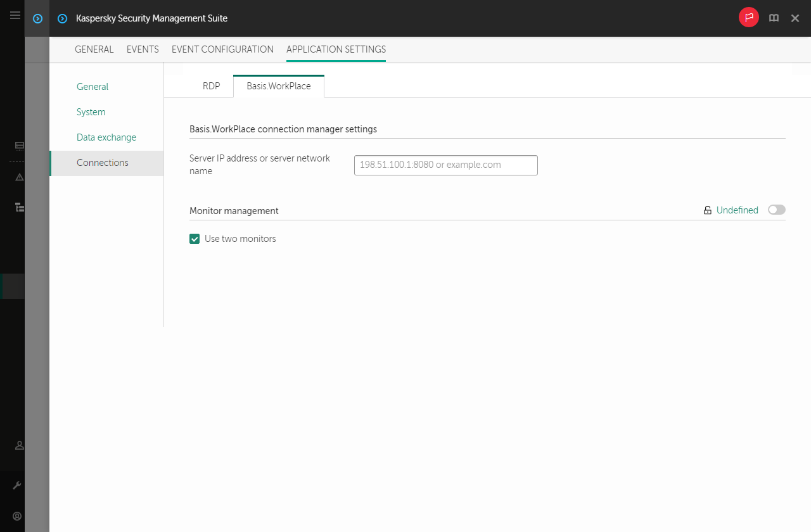Go to the EVENTS section
This screenshot has width=811, height=532.
[x=143, y=49]
